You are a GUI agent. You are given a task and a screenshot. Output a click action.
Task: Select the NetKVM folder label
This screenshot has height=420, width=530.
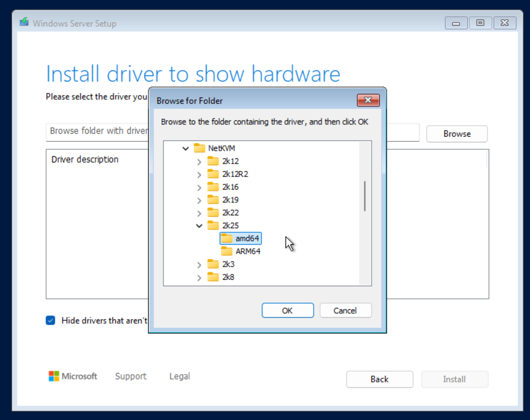coord(221,148)
